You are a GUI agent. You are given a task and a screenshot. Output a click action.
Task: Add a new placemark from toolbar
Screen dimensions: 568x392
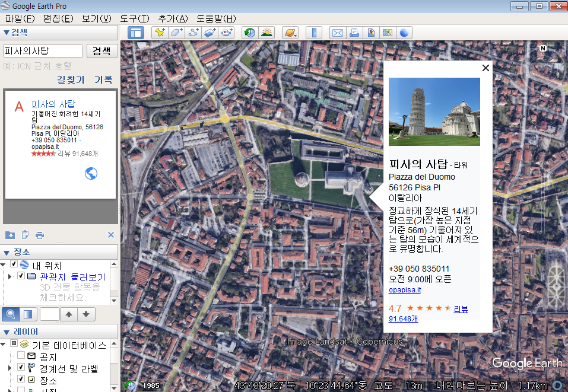click(x=160, y=33)
